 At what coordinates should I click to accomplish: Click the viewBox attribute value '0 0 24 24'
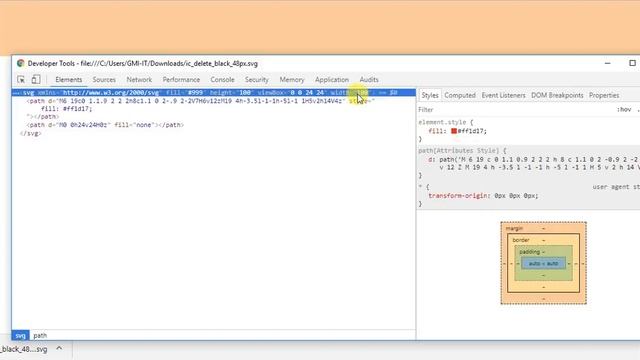click(x=307, y=93)
